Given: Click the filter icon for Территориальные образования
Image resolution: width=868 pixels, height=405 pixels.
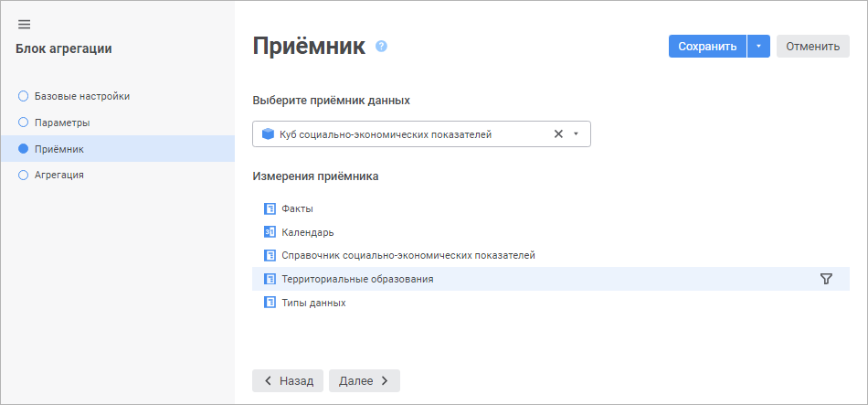Looking at the screenshot, I should (x=826, y=279).
